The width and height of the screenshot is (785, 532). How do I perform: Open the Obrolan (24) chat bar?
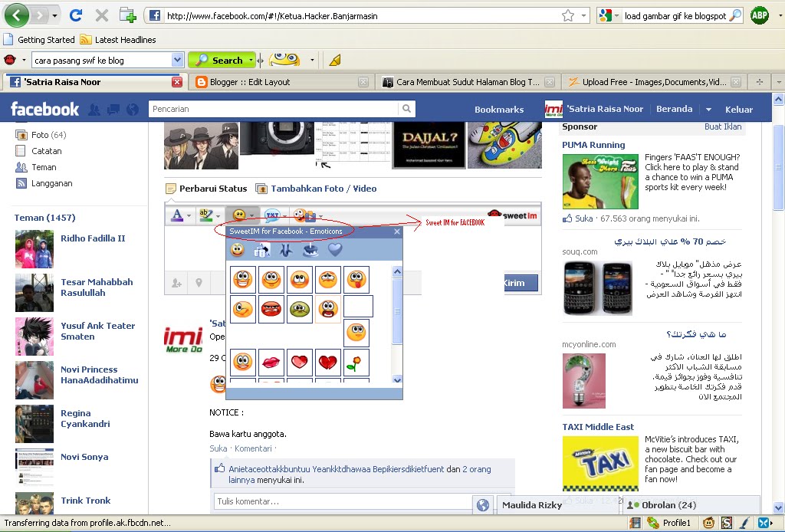click(691, 505)
